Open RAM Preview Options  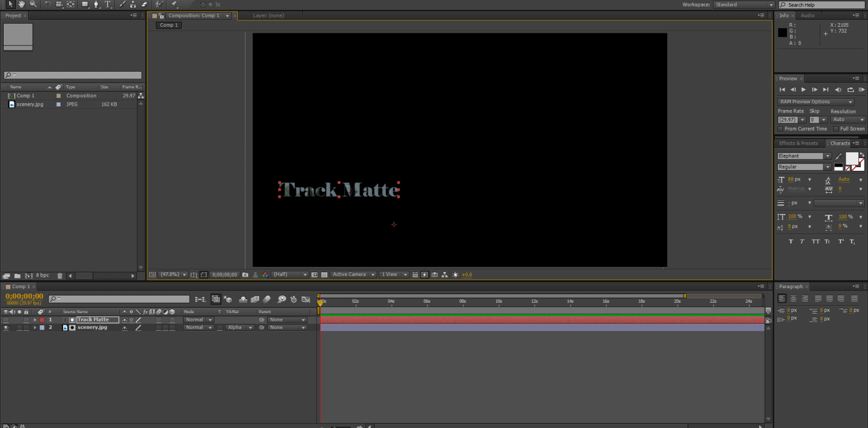pos(815,102)
